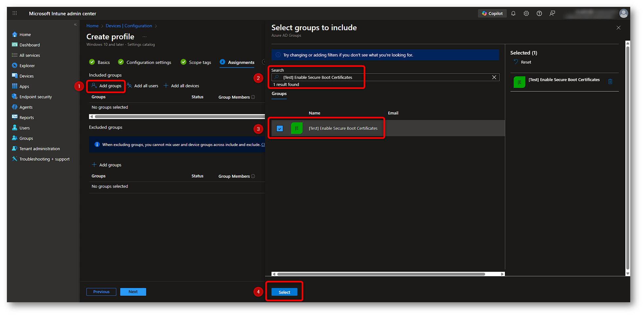Uncheck the [Test] Enable Secure Boot Certificates checkbox
The image size is (644, 316).
coord(280,128)
